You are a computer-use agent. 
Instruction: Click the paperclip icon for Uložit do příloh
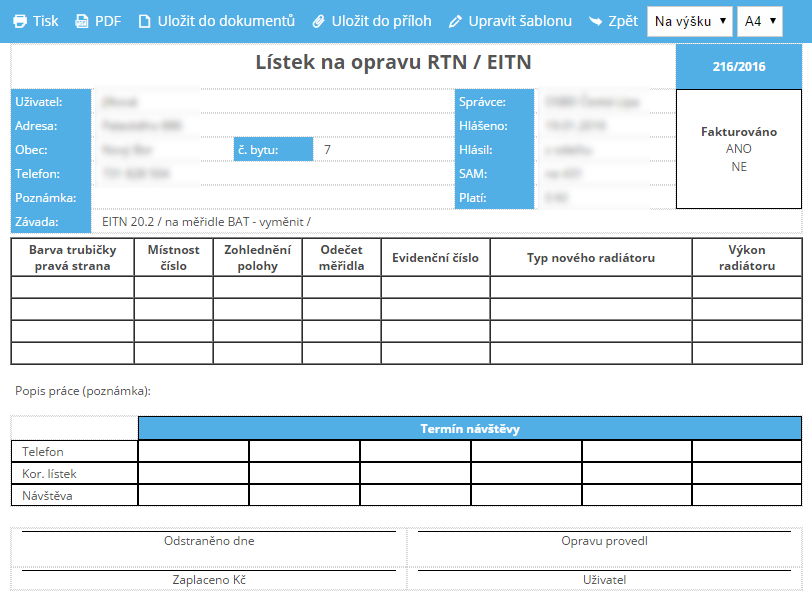[319, 21]
